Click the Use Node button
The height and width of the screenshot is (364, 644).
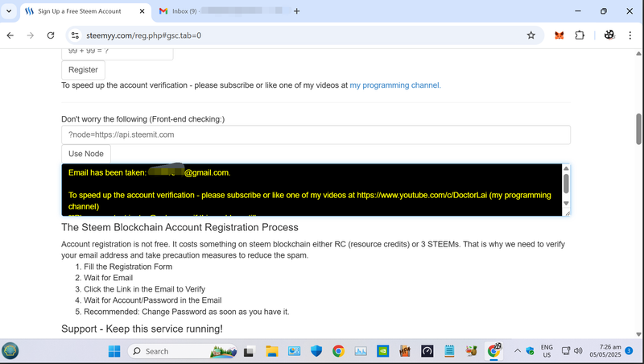click(86, 154)
